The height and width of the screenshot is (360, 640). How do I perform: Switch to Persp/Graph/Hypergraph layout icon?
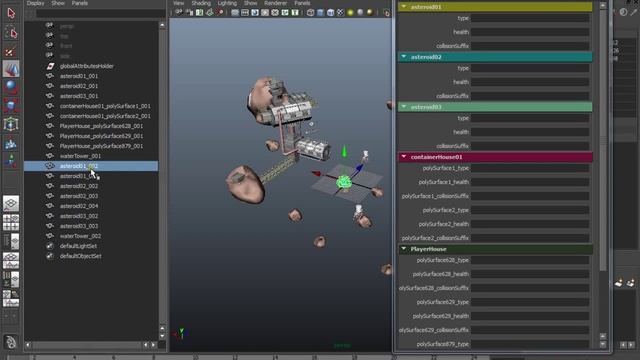pos(11,299)
